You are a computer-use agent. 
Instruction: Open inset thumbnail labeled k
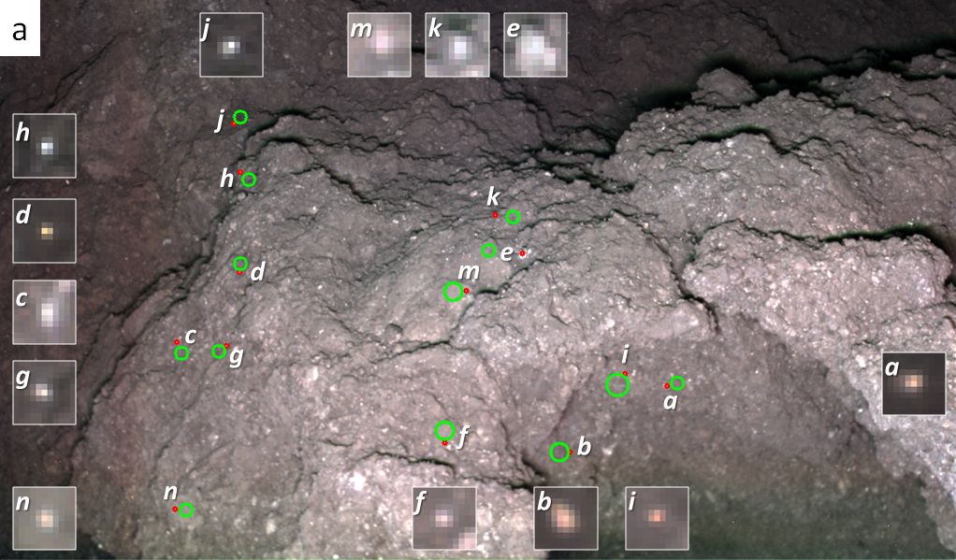pyautogui.click(x=457, y=45)
